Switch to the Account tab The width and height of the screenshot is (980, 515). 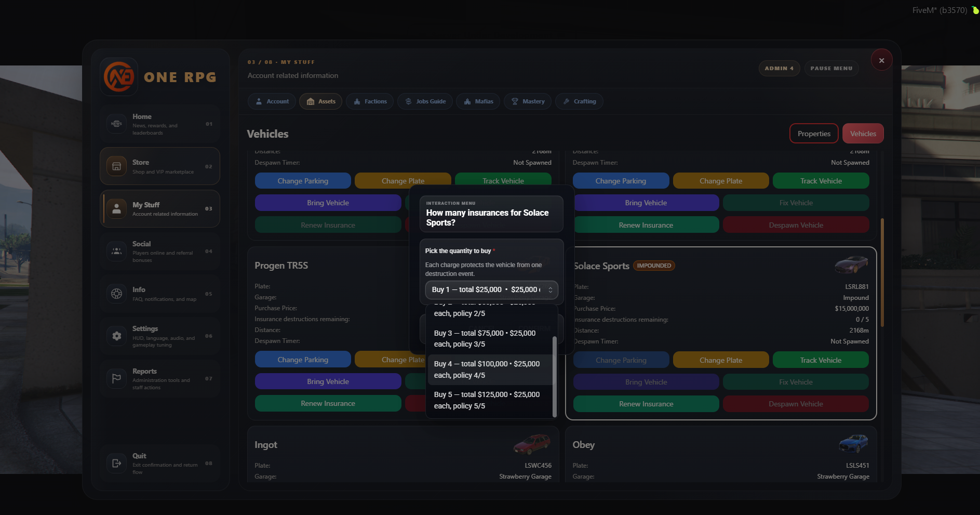click(x=272, y=101)
